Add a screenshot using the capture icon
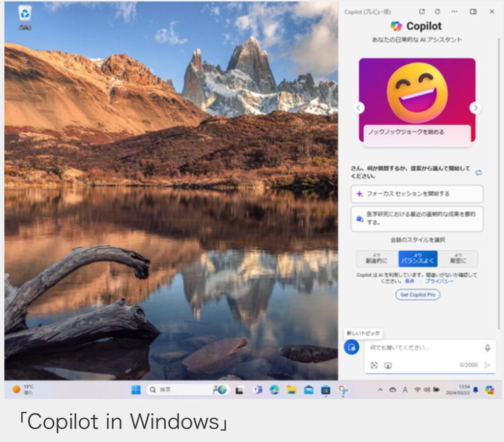Image resolution: width=504 pixels, height=442 pixels. pos(374,365)
